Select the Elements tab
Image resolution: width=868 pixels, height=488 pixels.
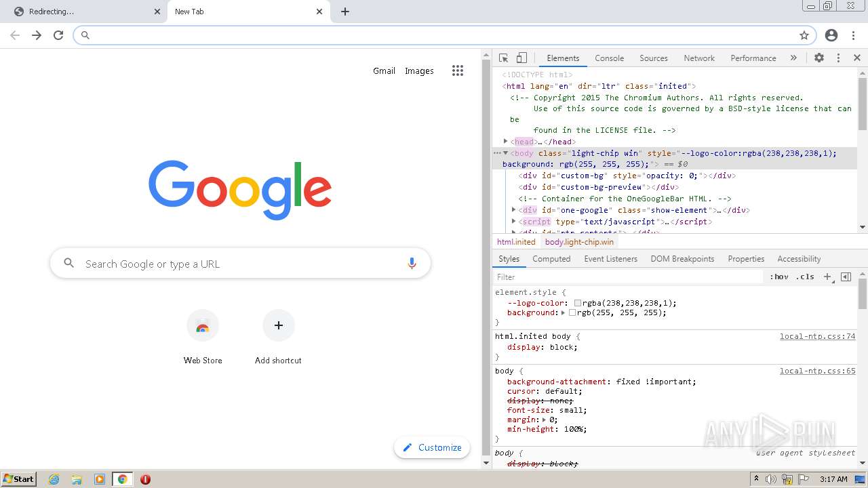563,58
